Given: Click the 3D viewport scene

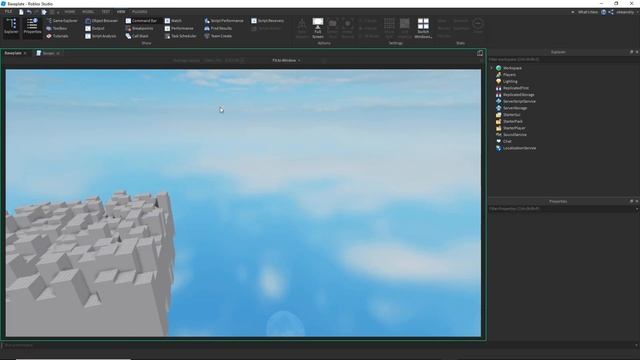Looking at the screenshot, I should click(243, 203).
